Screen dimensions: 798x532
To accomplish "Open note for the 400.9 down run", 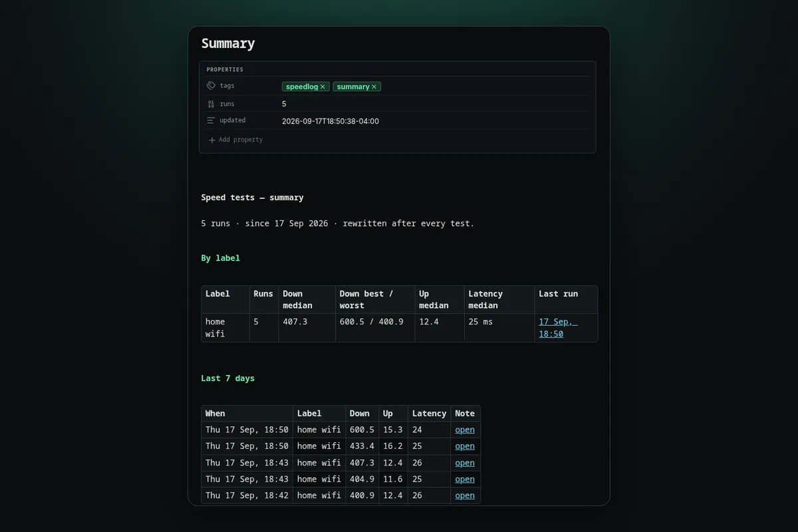I will 465,495.
